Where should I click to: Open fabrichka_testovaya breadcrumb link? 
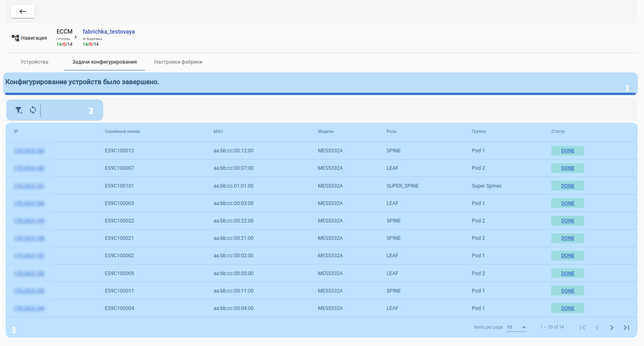[109, 32]
